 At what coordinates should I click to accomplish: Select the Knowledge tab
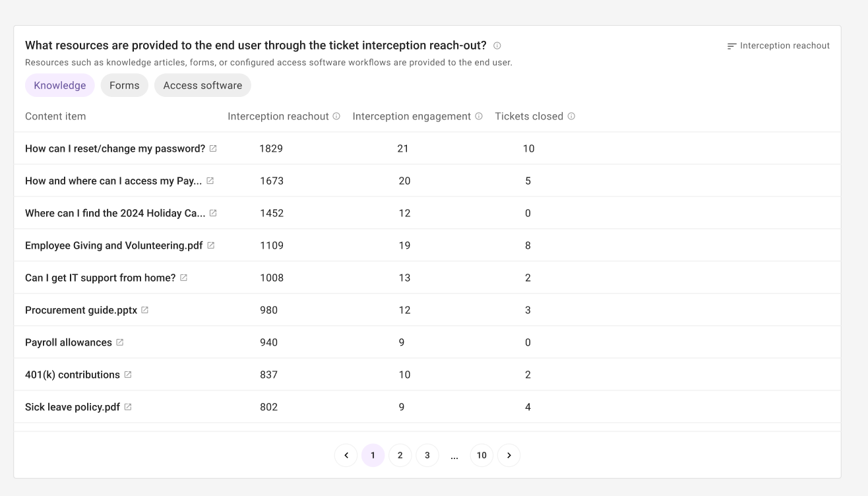point(60,85)
